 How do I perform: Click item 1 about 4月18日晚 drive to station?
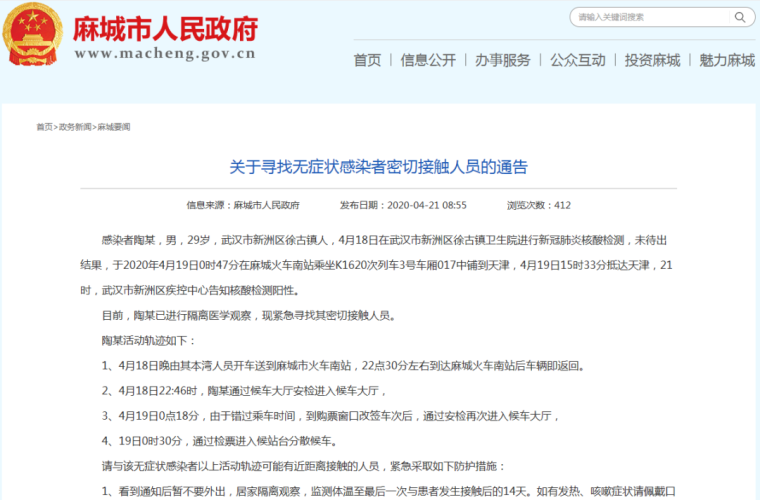(344, 366)
